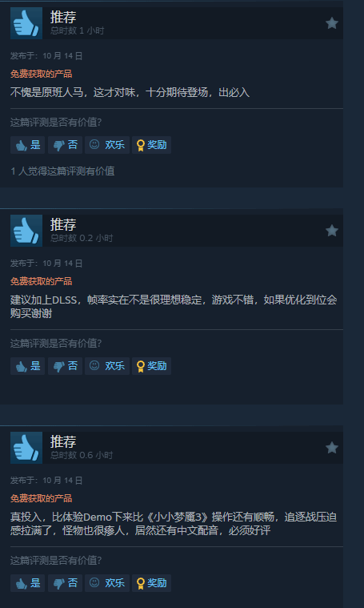Give 奖励 award to the first review
This screenshot has width=364, height=608.
(x=151, y=145)
